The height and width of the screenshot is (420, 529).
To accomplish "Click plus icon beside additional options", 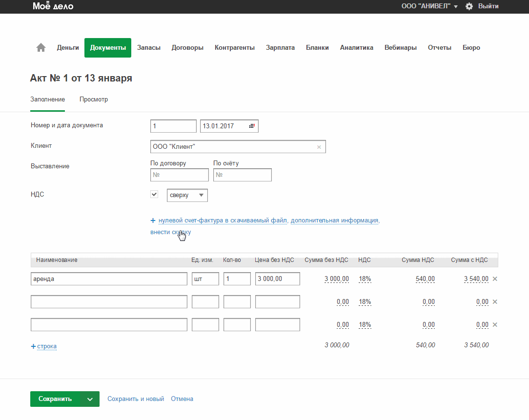I will [x=153, y=220].
